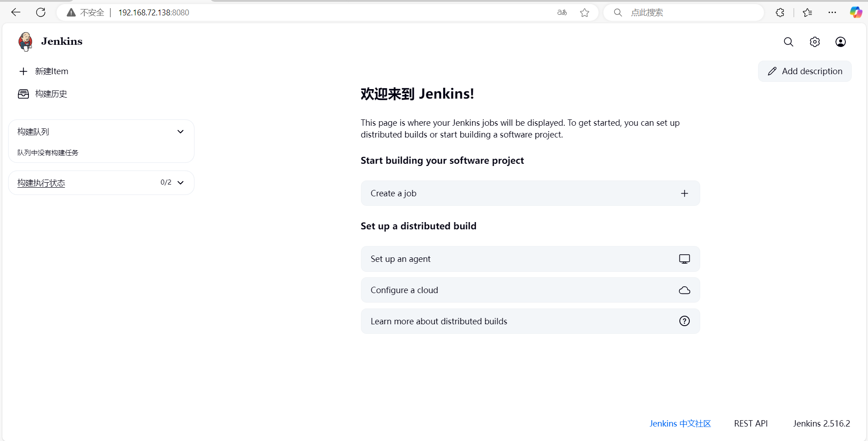
Task: Click the Set up a distributed build heading
Action: (418, 226)
